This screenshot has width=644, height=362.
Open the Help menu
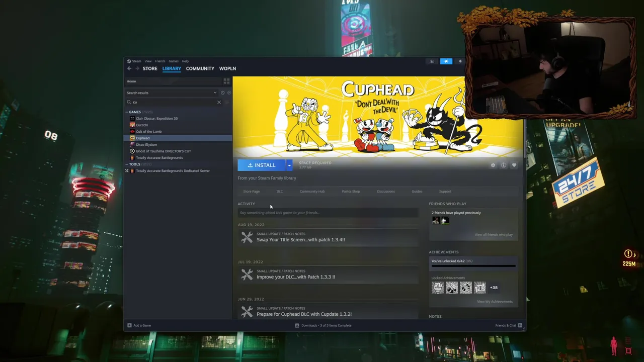click(185, 61)
